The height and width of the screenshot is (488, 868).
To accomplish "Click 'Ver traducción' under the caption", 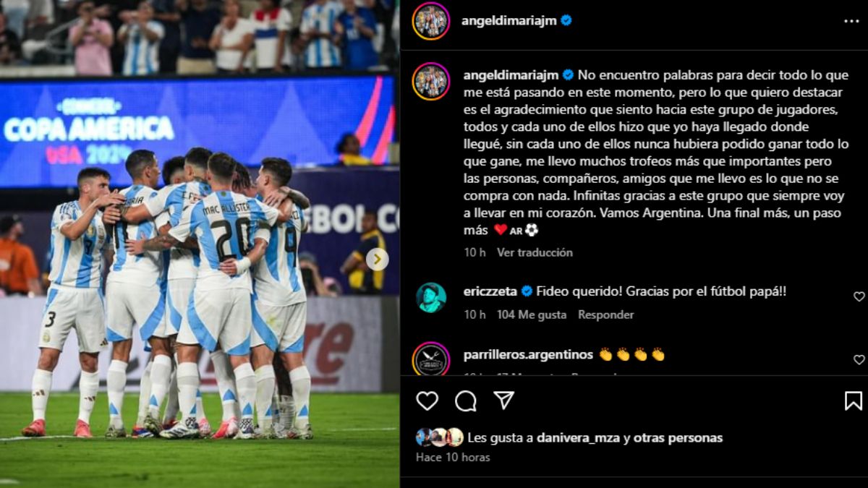I will coord(535,252).
